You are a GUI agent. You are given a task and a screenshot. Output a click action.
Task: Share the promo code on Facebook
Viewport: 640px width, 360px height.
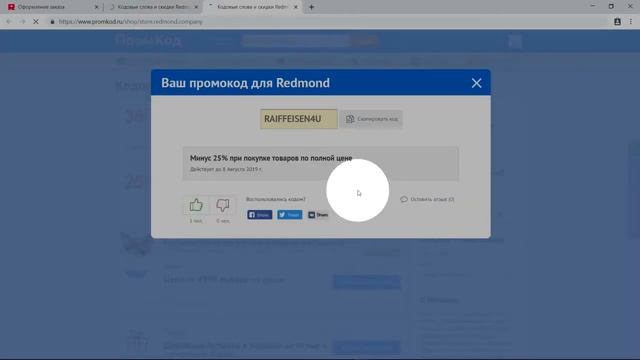[260, 215]
